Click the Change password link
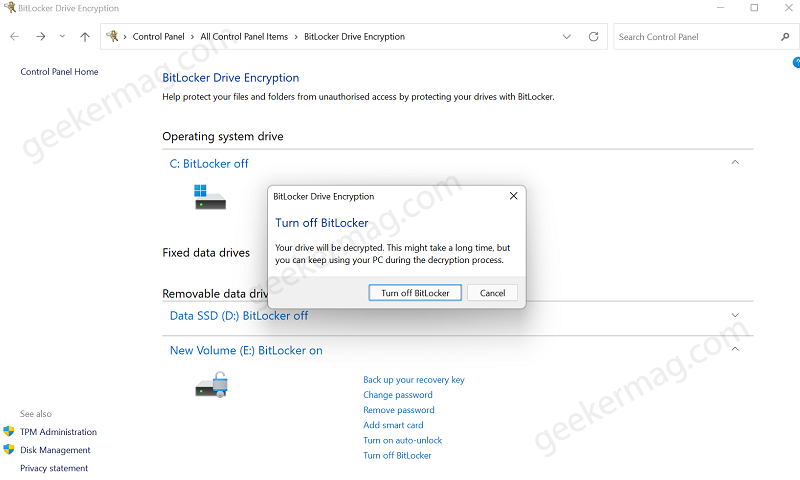 [x=398, y=395]
